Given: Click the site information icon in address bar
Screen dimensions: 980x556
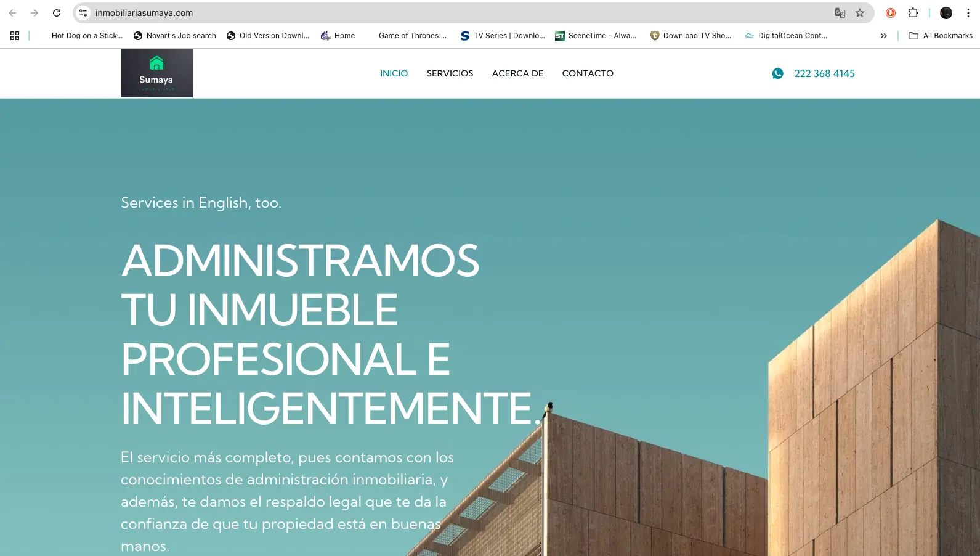Looking at the screenshot, I should [83, 13].
